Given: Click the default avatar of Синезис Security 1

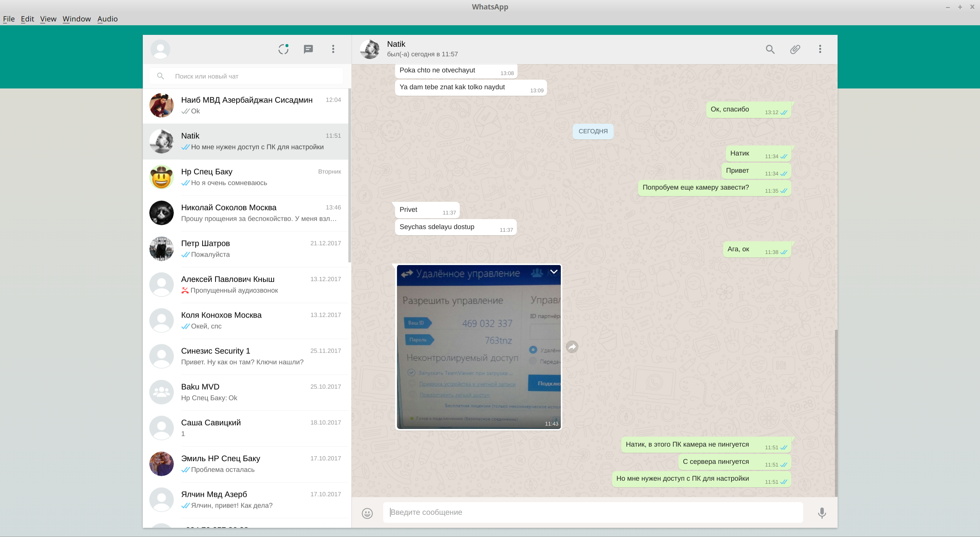Looking at the screenshot, I should 162,356.
